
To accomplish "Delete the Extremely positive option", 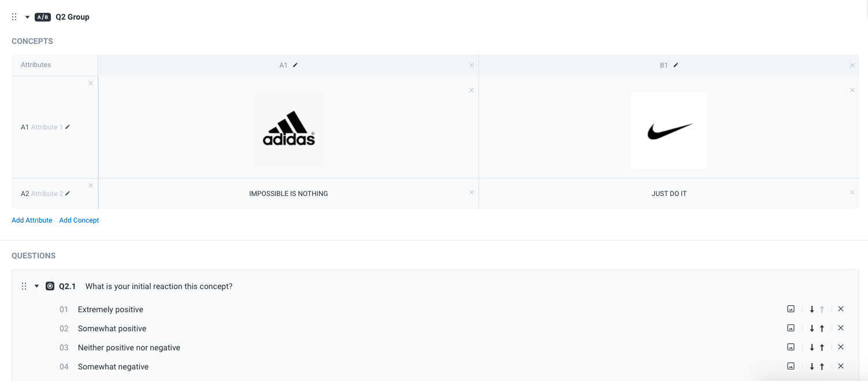I will [841, 309].
